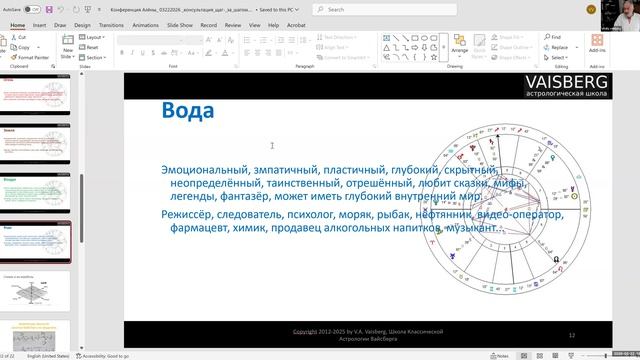Image resolution: width=640 pixels, height=360 pixels.
Task: Open the Layout dropdown
Action: click(92, 37)
